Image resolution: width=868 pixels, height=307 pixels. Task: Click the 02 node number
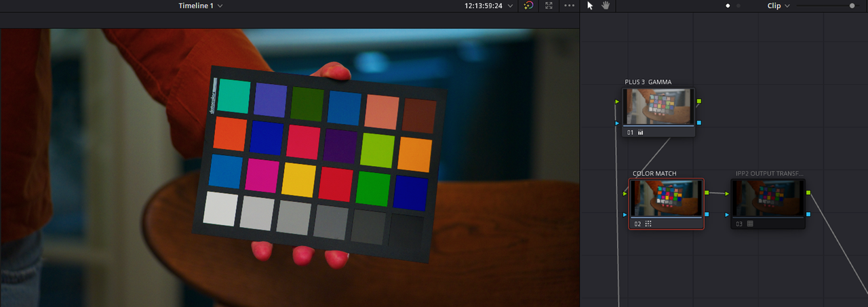637,223
